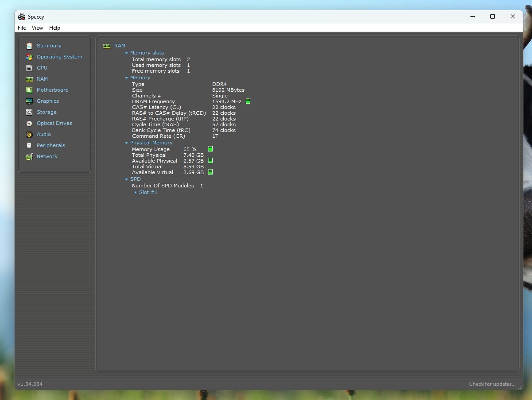Click the RAM header icon in main panel
The width and height of the screenshot is (532, 400).
tap(107, 46)
